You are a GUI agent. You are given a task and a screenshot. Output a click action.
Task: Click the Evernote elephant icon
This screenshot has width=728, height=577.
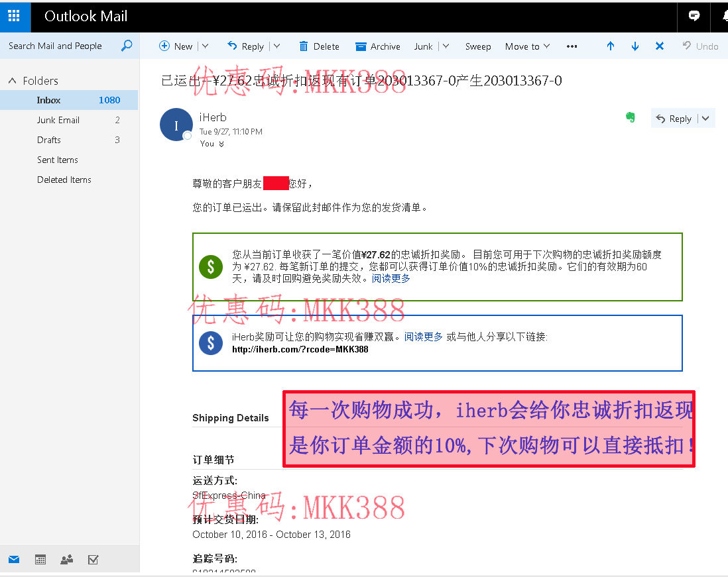click(x=630, y=117)
